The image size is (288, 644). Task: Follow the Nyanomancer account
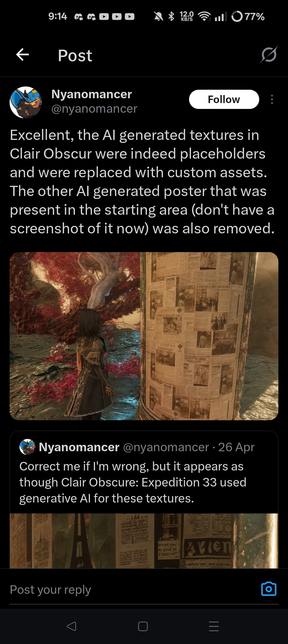coord(224,99)
